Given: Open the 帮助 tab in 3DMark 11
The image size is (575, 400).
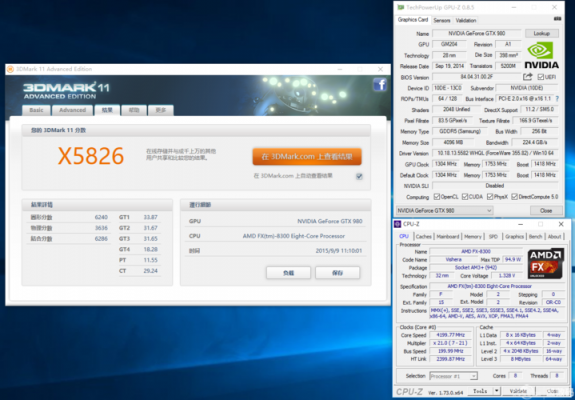Looking at the screenshot, I should pyautogui.click(x=134, y=110).
